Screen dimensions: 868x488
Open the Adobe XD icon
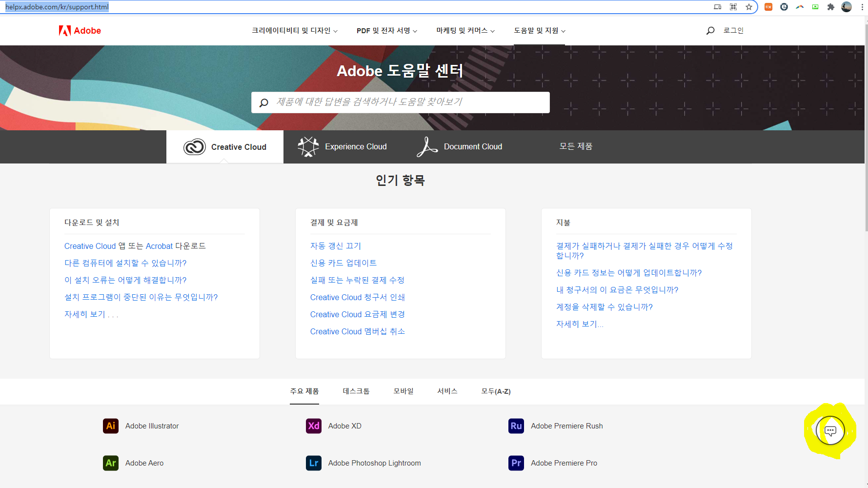[314, 426]
